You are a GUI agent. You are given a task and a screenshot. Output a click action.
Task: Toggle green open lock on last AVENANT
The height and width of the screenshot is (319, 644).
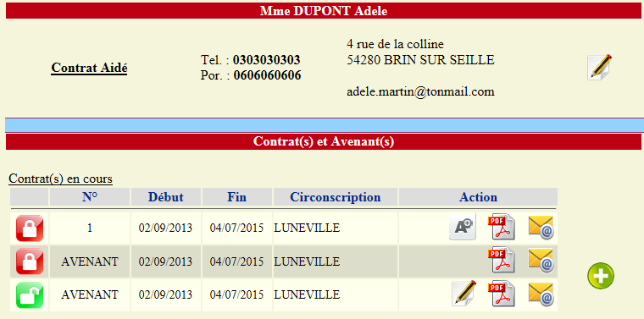(x=30, y=294)
